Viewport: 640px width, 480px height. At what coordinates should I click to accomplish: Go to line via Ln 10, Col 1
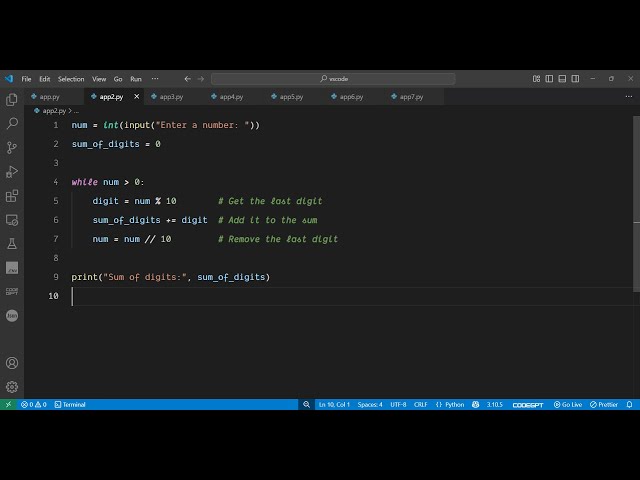(x=334, y=404)
